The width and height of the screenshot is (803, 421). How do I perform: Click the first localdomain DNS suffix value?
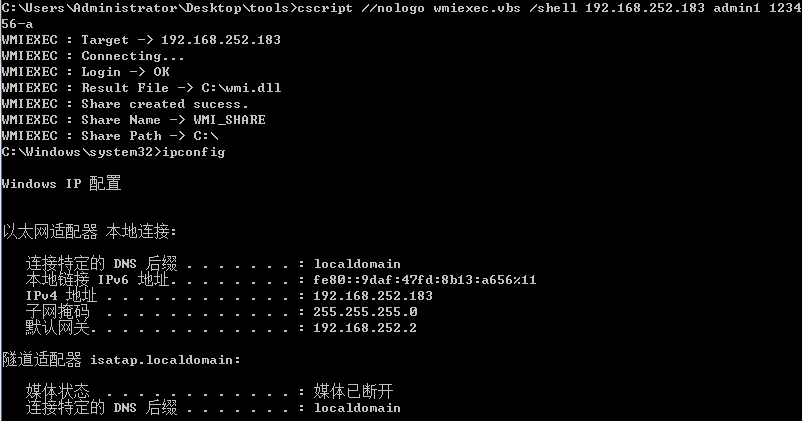coord(357,264)
